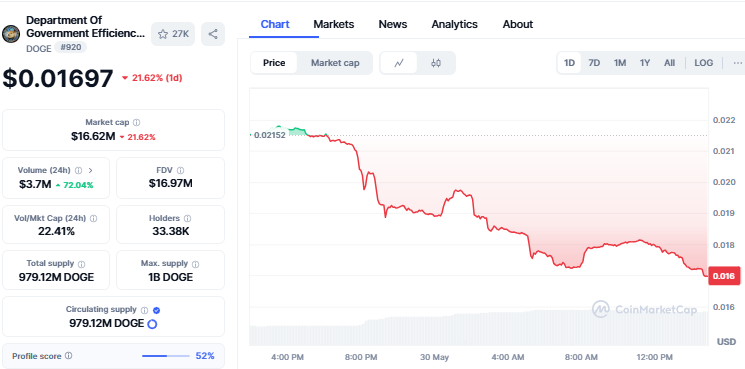
Task: Open the Analytics tab
Action: tap(454, 24)
